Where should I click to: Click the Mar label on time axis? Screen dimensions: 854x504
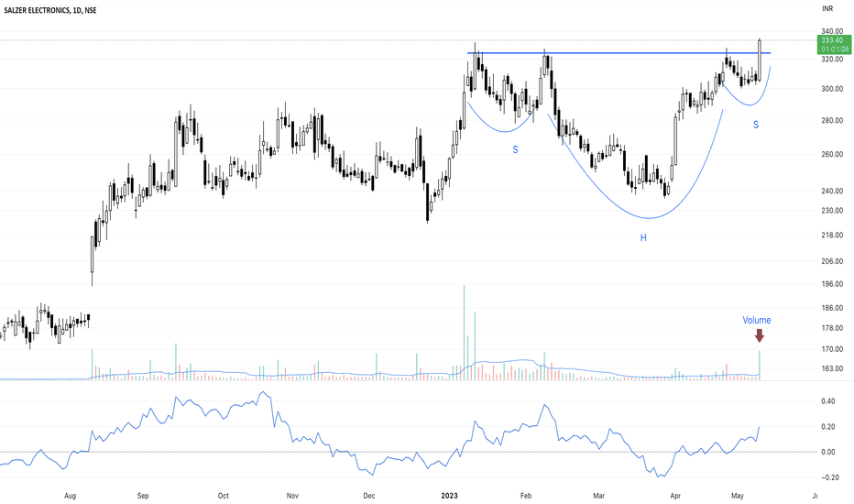(x=598, y=496)
